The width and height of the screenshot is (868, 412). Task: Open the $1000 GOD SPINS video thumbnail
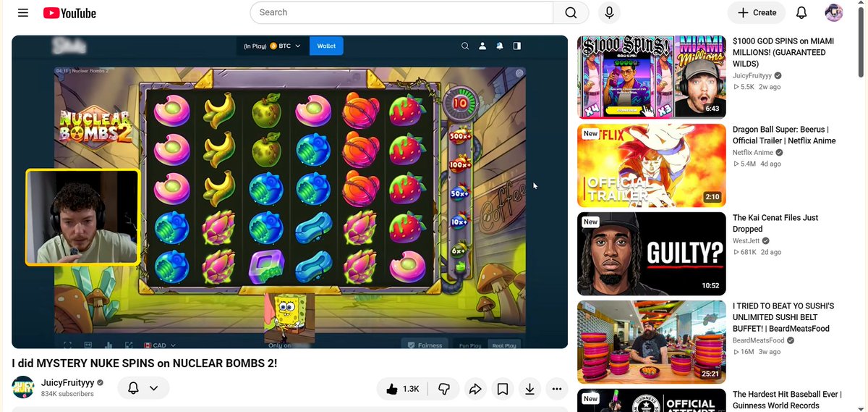pyautogui.click(x=651, y=77)
